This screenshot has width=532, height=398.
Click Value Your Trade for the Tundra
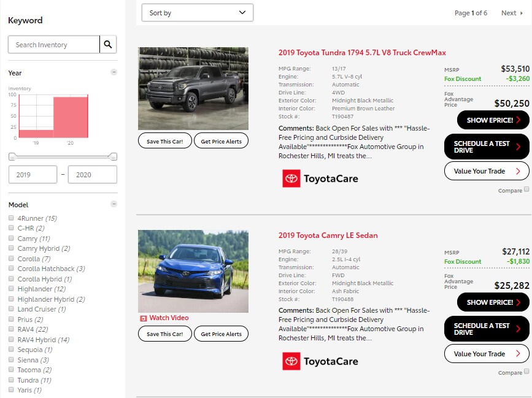487,171
